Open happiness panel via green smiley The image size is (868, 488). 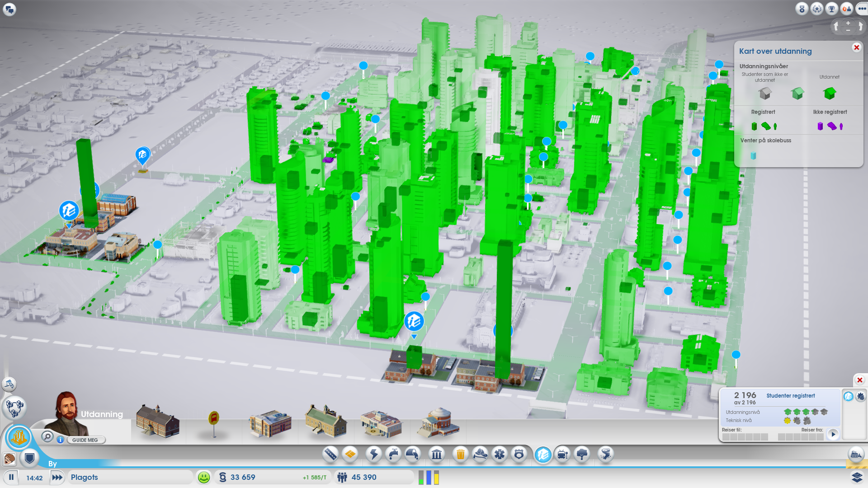(204, 477)
